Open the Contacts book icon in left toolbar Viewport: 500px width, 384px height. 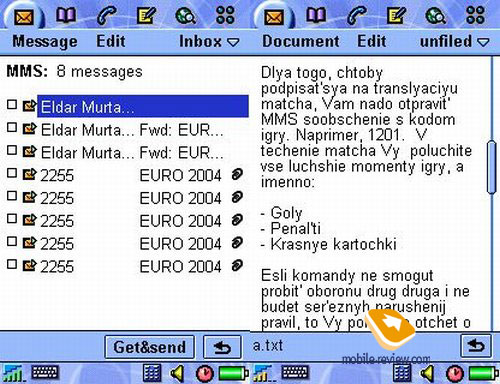tap(66, 15)
